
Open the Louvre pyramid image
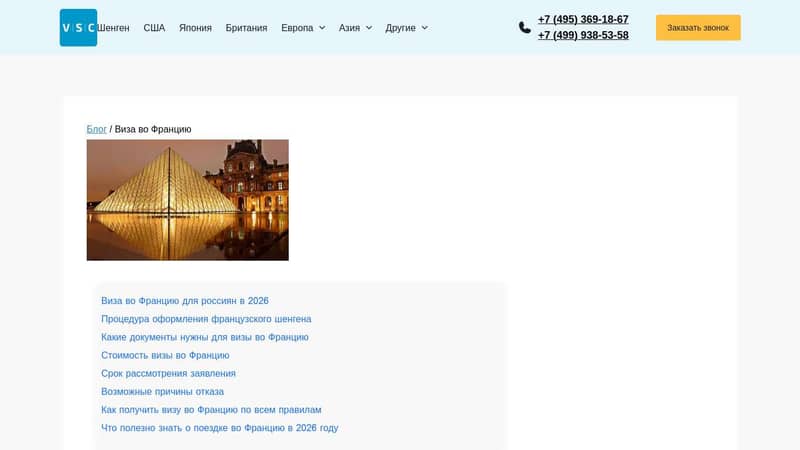[x=188, y=200]
